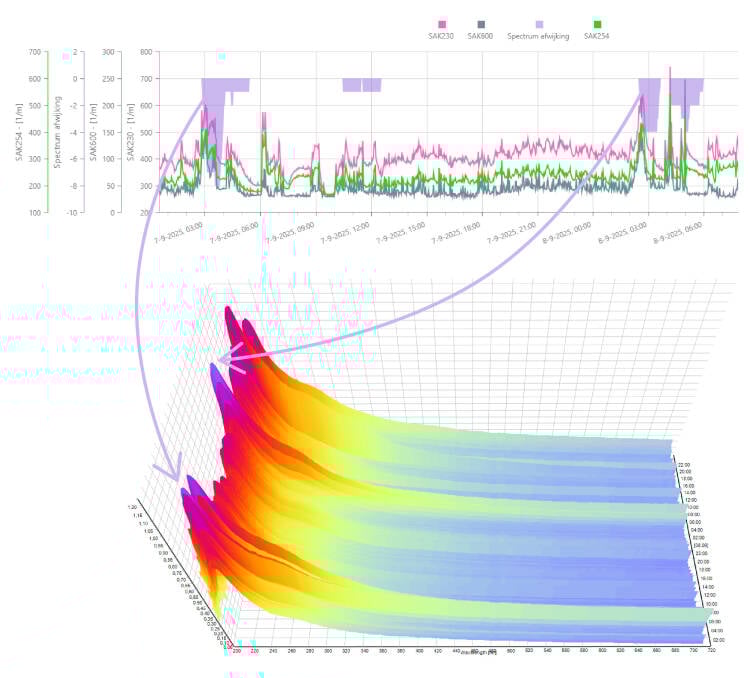Select the SAK254 - [1/m] axis title
The width and height of the screenshot is (751, 678).
pyautogui.click(x=18, y=131)
